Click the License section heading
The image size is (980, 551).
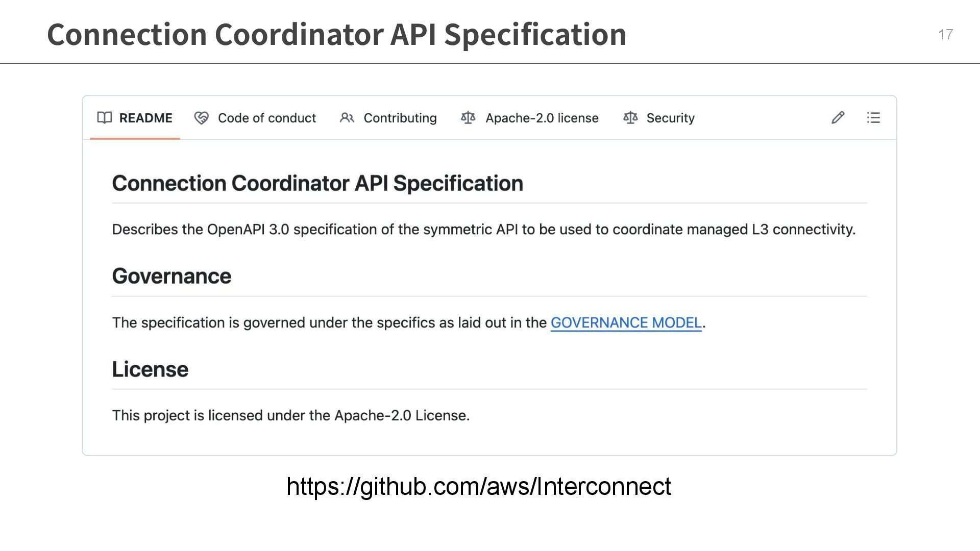150,369
